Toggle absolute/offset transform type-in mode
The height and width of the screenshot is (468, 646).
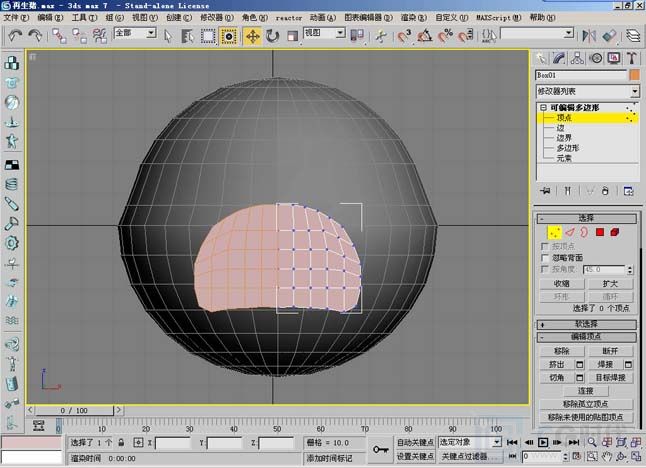point(138,443)
